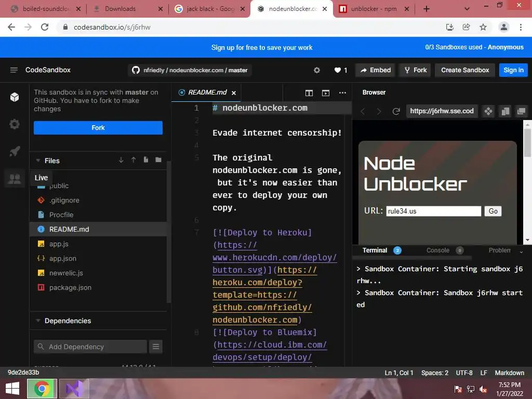Open nfriedly / nodeunblocker.com / master repo link
This screenshot has height=399, width=532.
pyautogui.click(x=195, y=70)
